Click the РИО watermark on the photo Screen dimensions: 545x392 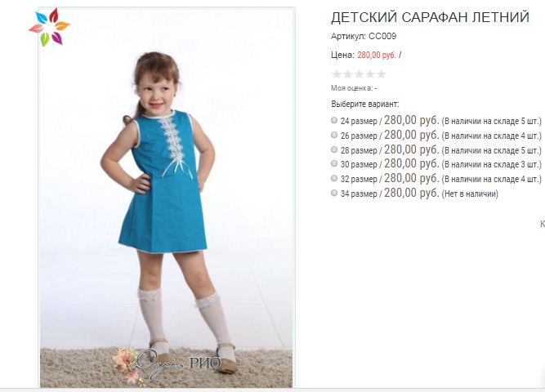(205, 363)
